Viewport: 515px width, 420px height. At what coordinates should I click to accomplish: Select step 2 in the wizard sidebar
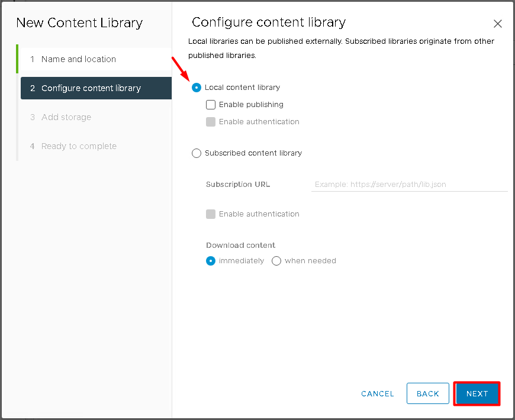click(x=91, y=88)
